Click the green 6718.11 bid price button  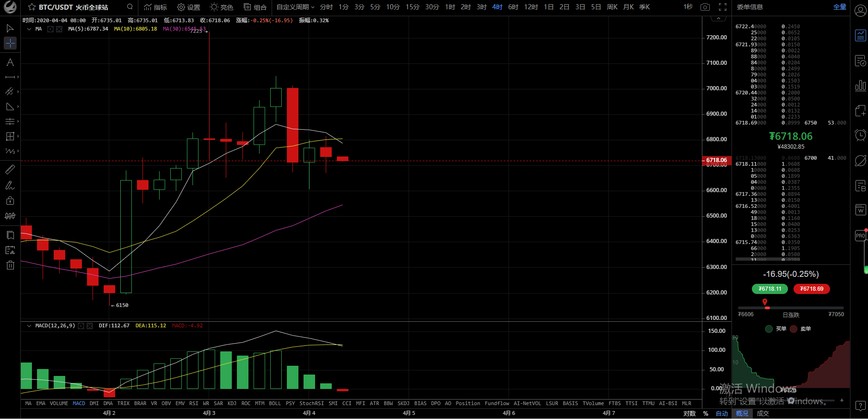[x=770, y=289]
